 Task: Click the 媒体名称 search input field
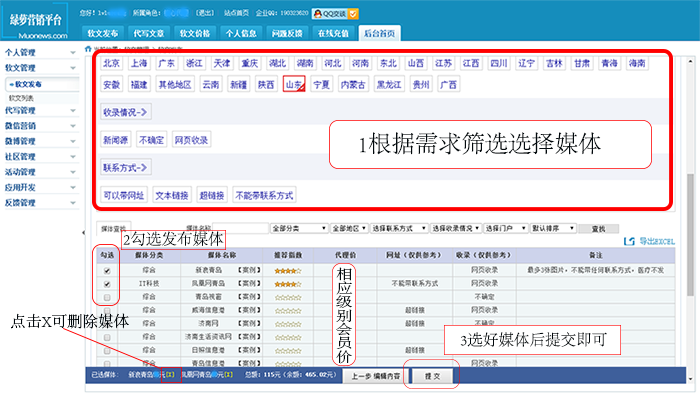[240, 228]
